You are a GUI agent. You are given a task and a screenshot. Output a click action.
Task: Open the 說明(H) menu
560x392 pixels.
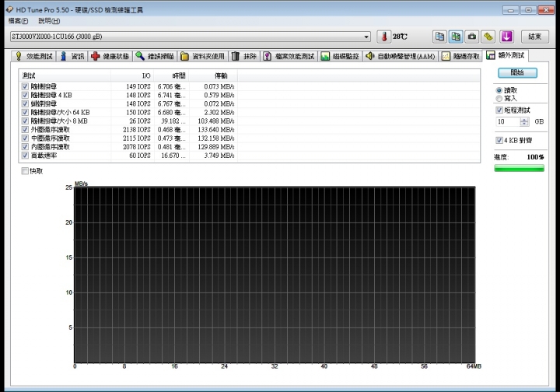(x=49, y=21)
